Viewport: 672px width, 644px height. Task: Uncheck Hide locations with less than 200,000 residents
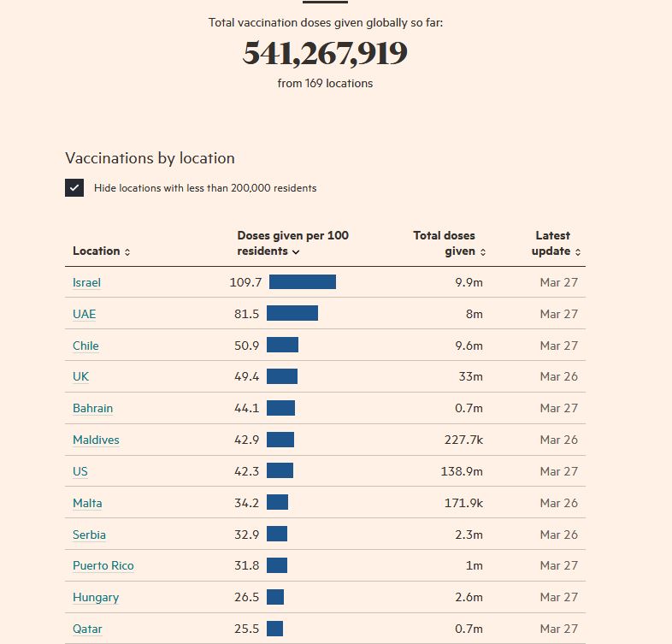point(74,188)
